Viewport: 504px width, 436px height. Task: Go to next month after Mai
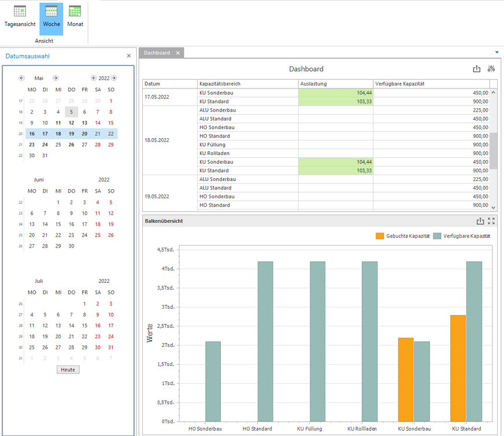pyautogui.click(x=55, y=78)
